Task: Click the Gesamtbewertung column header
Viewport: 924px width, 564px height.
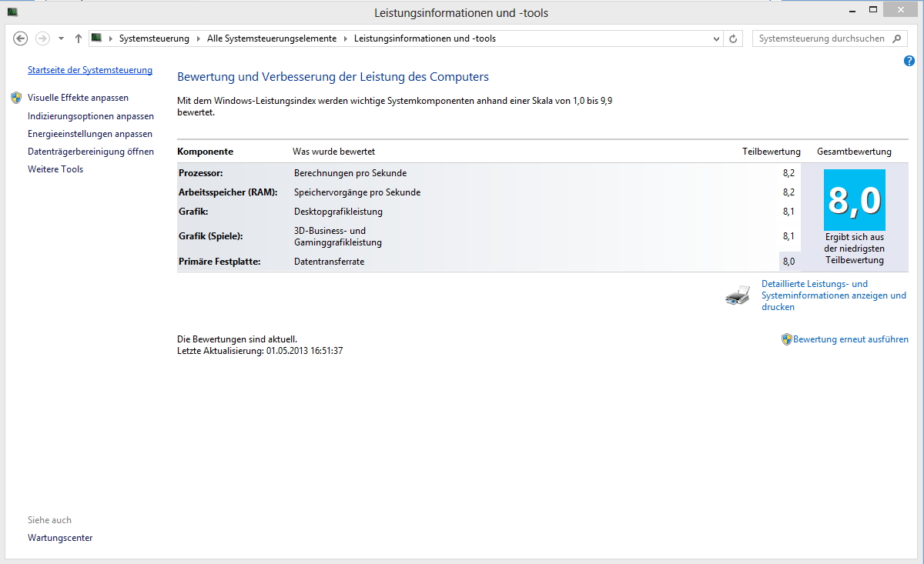Action: (x=854, y=152)
